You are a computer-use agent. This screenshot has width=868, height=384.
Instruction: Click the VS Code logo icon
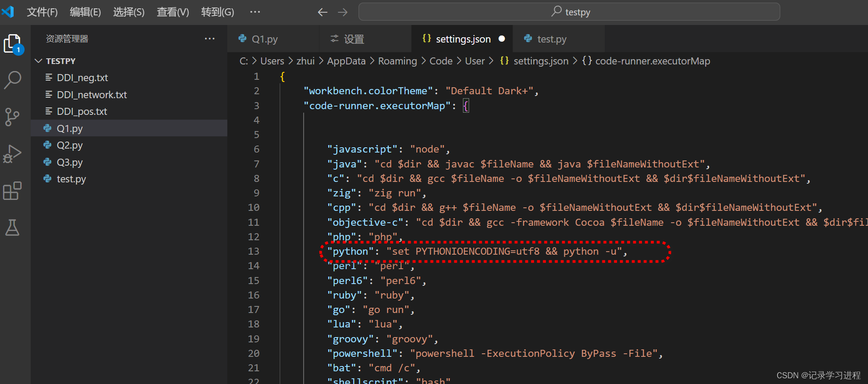click(8, 12)
